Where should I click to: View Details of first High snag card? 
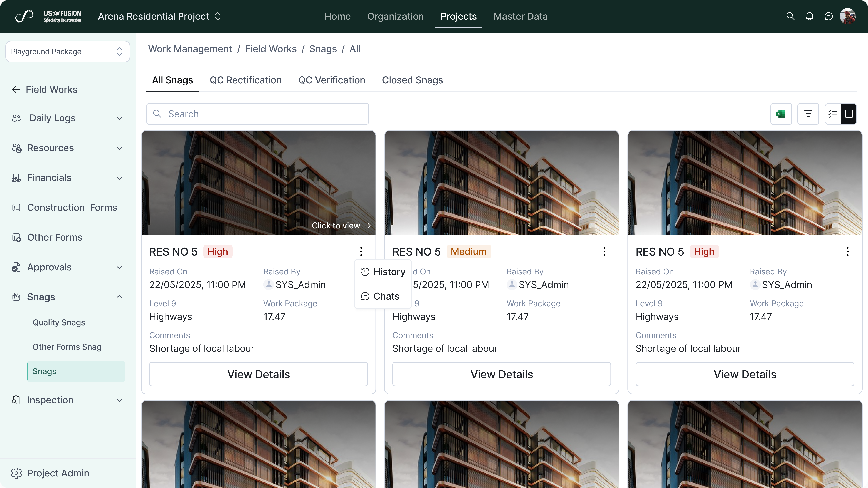[x=258, y=374]
